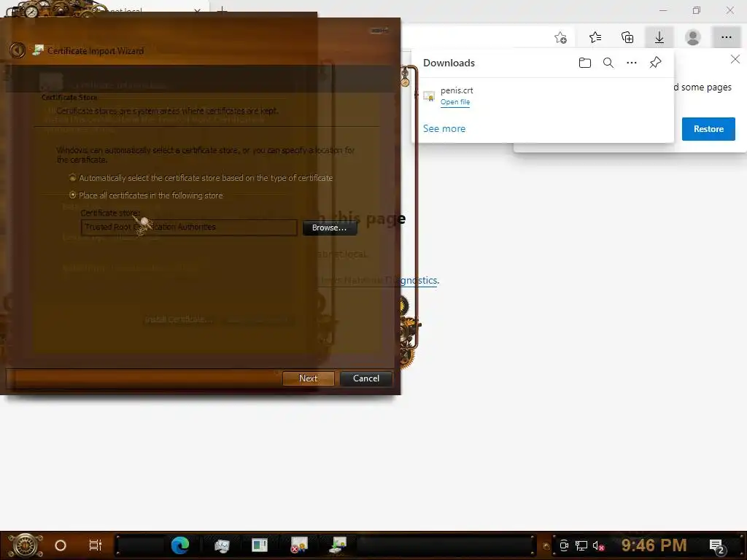
Task: Cancel the Certificate Import Wizard
Action: tap(366, 378)
